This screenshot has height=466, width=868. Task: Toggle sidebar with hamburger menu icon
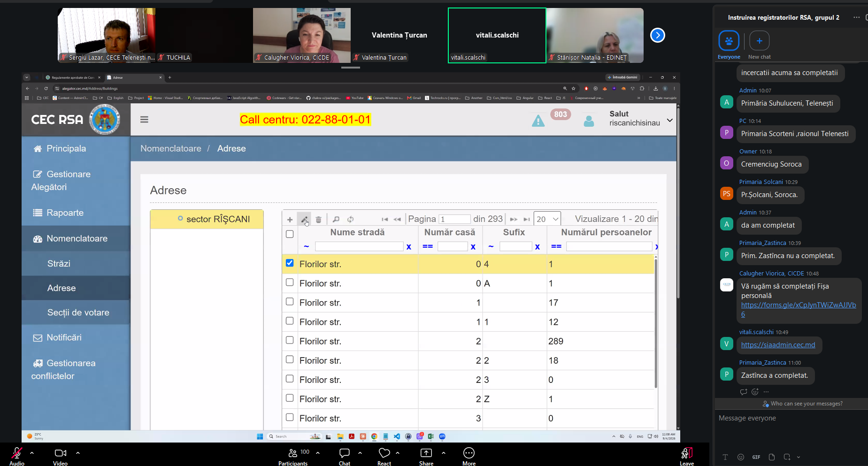pos(144,120)
